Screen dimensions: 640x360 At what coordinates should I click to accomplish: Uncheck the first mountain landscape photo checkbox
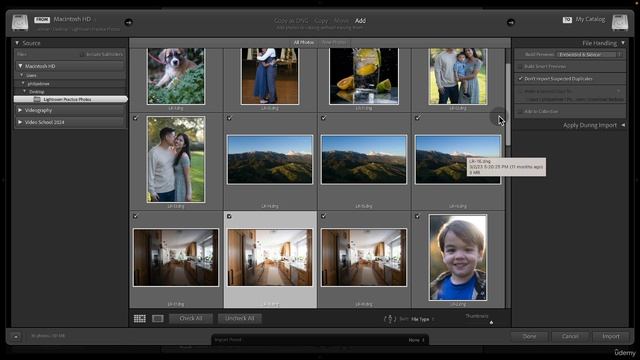229,118
